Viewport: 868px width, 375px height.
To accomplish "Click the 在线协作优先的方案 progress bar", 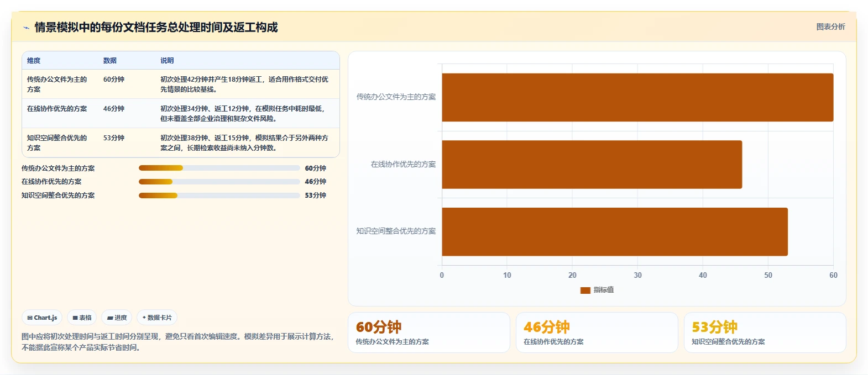I will click(x=219, y=181).
